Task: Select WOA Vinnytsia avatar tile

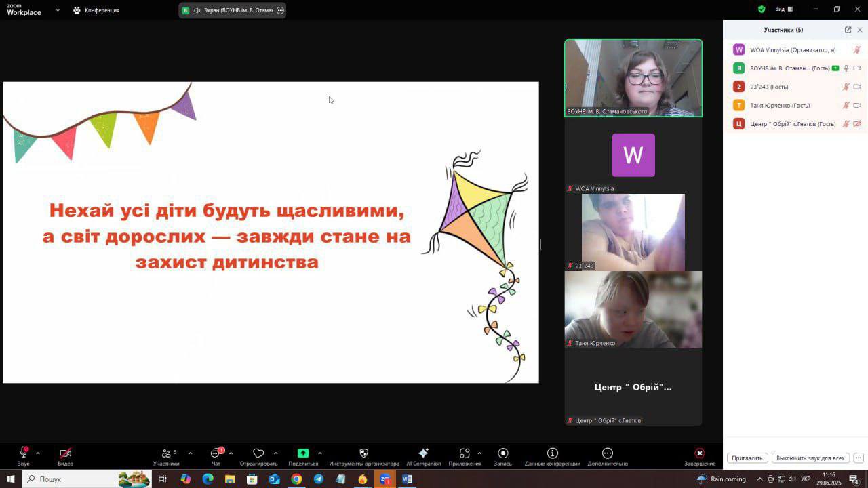Action: pos(633,155)
